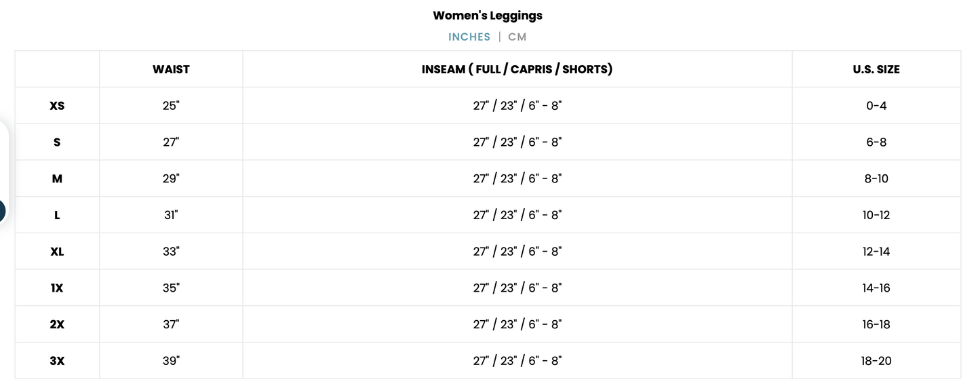Click the WAIST column header
Image resolution: width=980 pixels, height=388 pixels.
(x=171, y=69)
